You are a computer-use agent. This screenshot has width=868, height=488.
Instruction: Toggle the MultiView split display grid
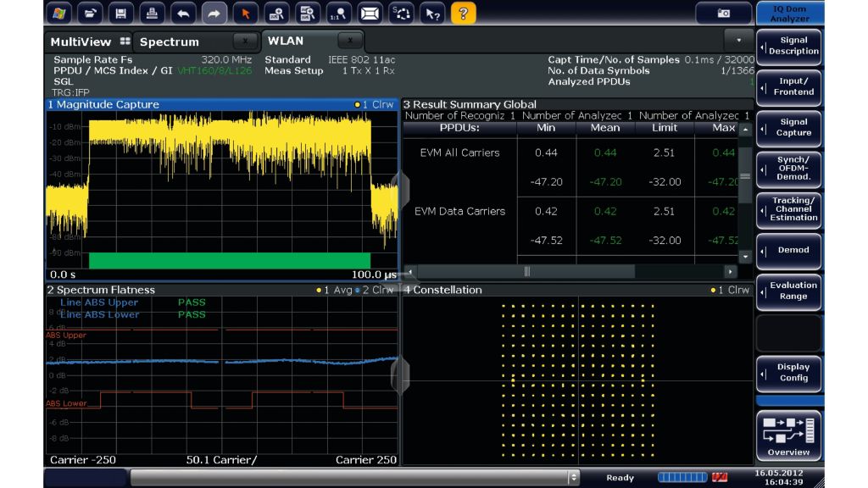[124, 41]
